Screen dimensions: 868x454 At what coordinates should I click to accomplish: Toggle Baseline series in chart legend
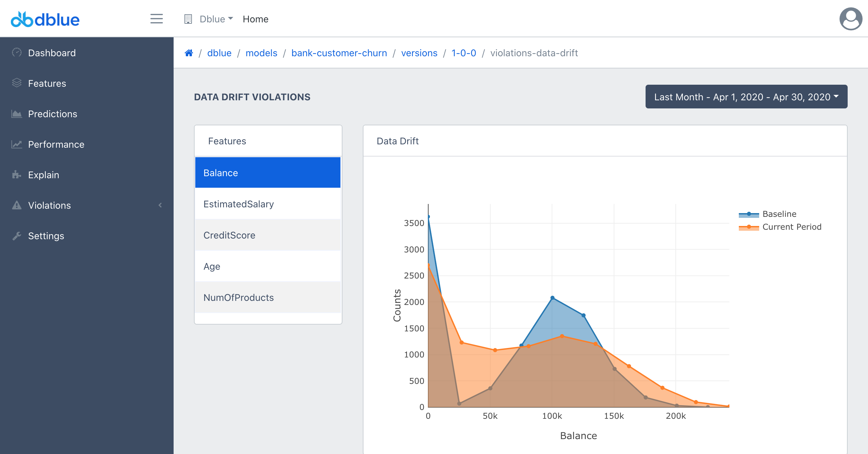click(x=779, y=214)
